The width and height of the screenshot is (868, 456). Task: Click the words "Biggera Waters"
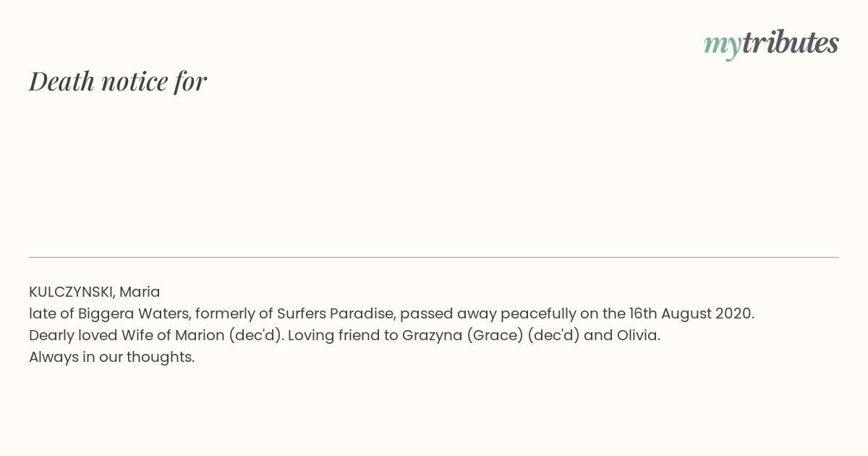(x=134, y=314)
